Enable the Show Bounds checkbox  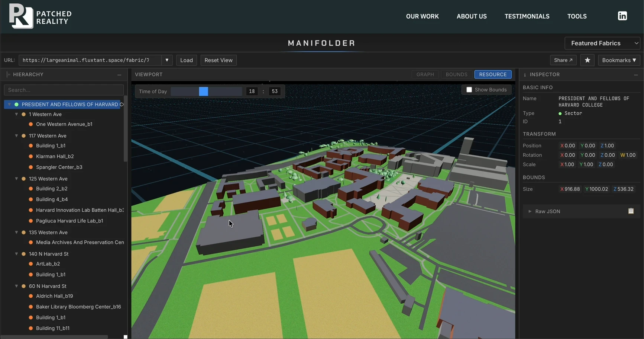(x=469, y=90)
